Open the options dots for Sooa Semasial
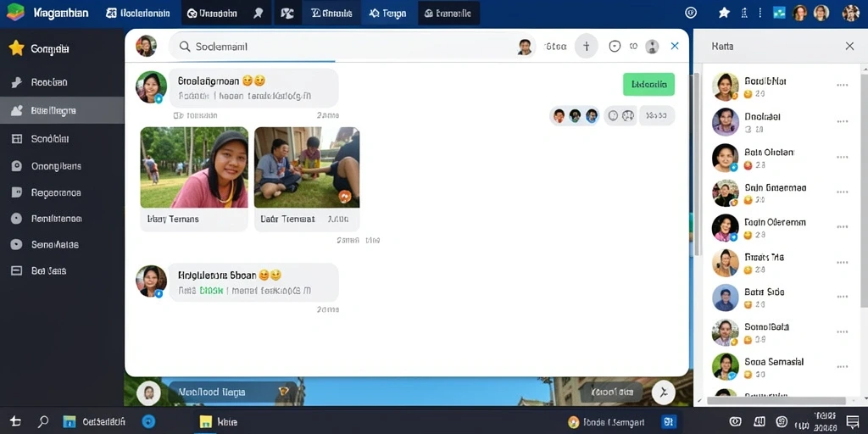Screen dimensions: 868x434 (842, 366)
